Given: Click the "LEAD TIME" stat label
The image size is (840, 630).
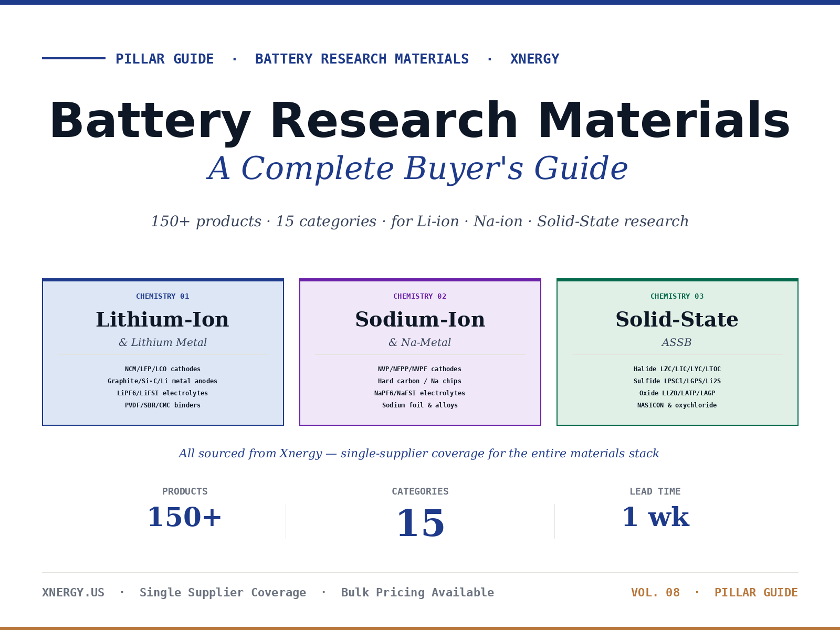Looking at the screenshot, I should click(655, 491).
